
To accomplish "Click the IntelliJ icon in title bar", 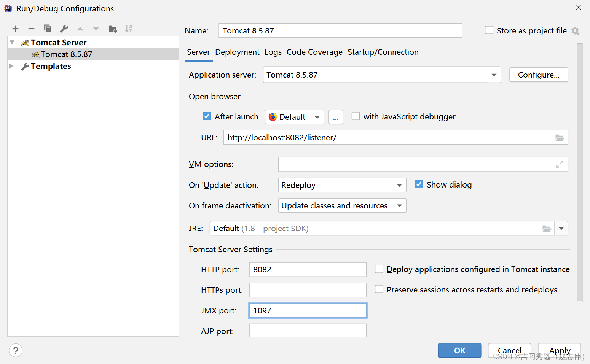I will [8, 8].
